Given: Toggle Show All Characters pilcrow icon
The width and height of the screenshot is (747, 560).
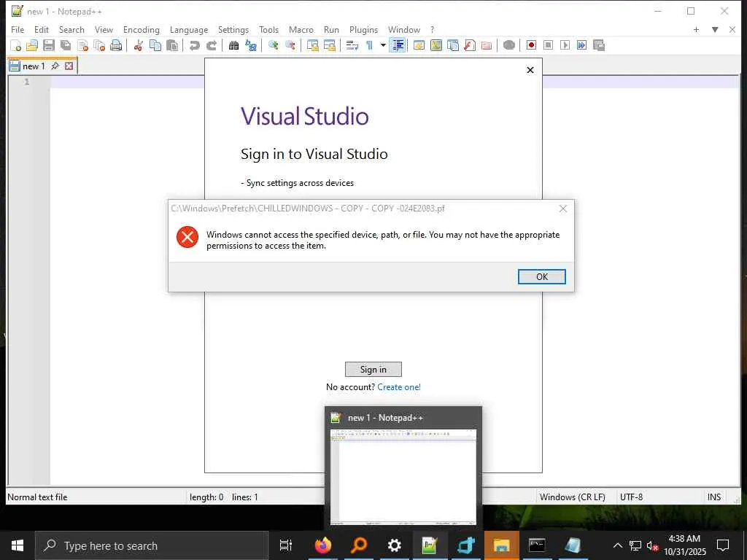Looking at the screenshot, I should point(369,45).
